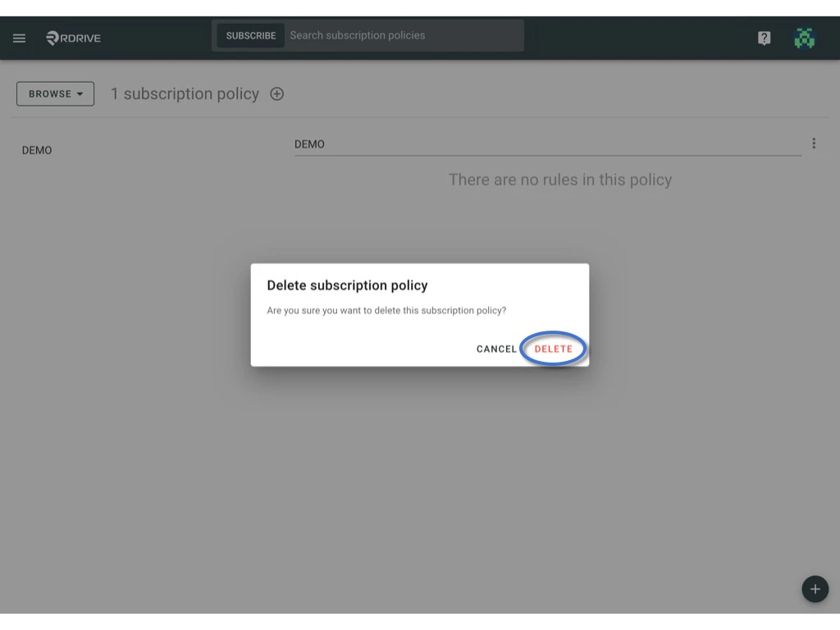Open help using the question mark icon
The image size is (840, 630).
tap(764, 38)
